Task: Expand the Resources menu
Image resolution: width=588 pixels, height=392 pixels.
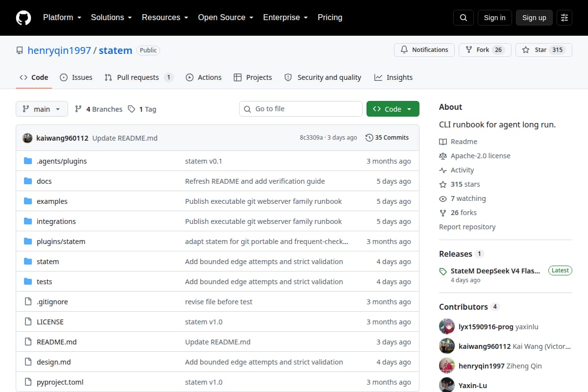Action: (x=165, y=18)
